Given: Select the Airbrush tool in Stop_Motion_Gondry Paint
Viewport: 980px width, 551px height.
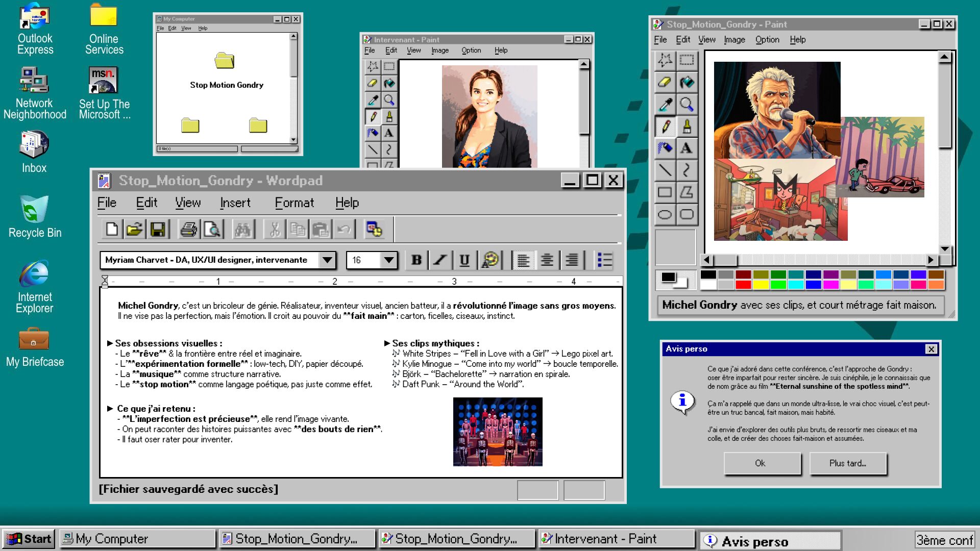Looking at the screenshot, I should [x=665, y=148].
